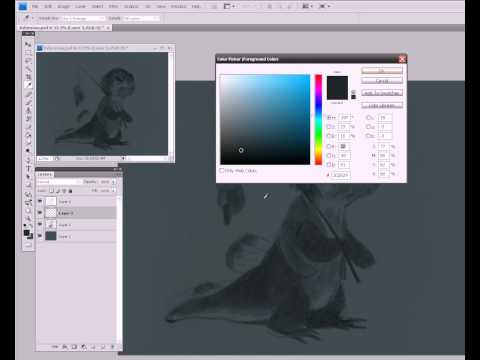Open the Filter menu

pyautogui.click(x=113, y=6)
